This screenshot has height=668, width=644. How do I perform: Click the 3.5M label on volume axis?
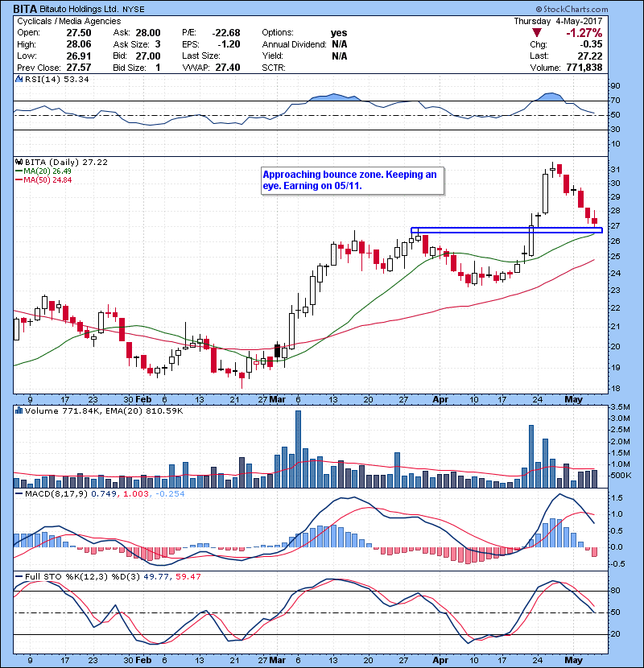620,407
